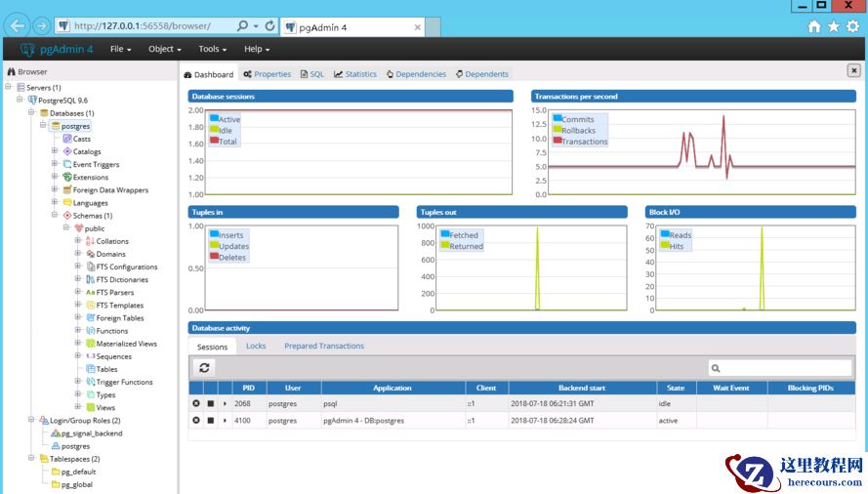Expand the Functions tree node

(78, 330)
